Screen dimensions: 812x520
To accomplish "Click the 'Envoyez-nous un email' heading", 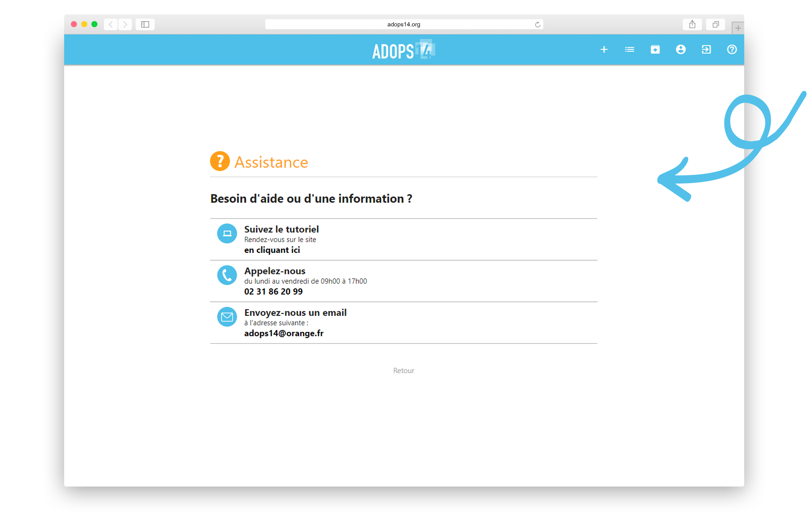I will [295, 313].
